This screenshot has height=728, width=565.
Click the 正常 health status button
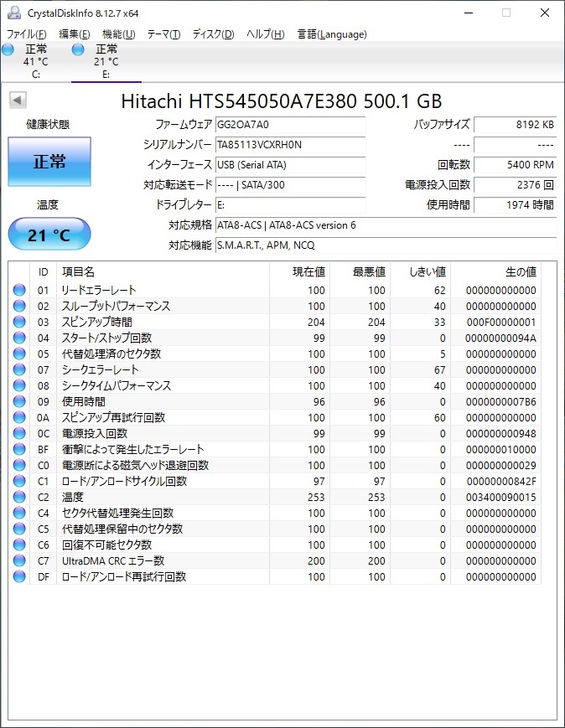click(49, 162)
